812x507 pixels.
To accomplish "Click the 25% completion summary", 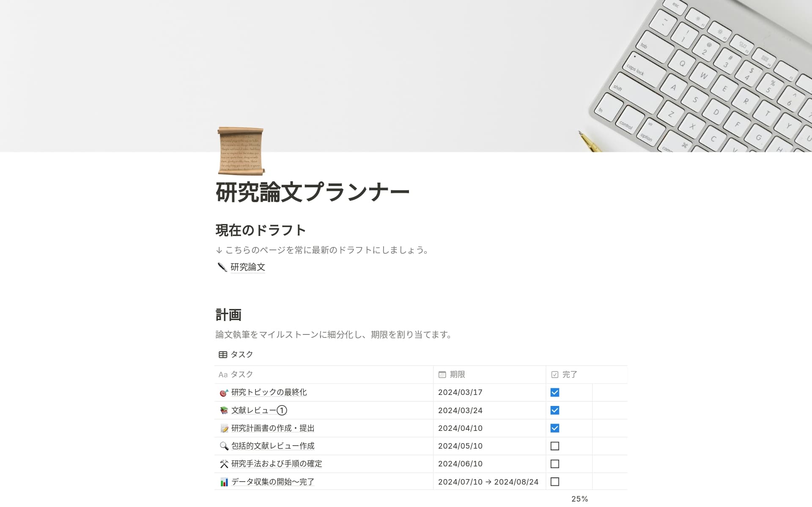I will click(x=579, y=499).
